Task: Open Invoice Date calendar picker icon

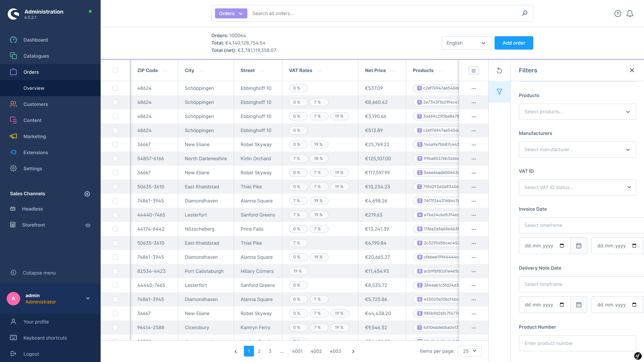Action: (578, 246)
